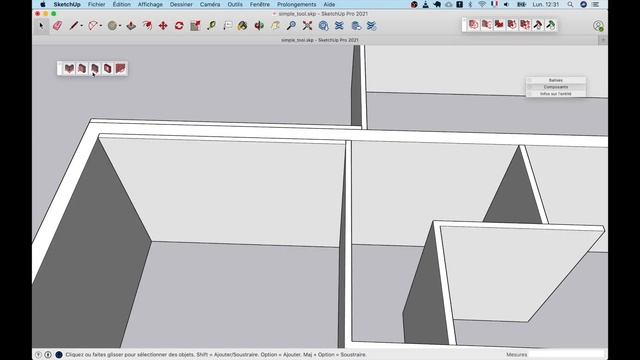This screenshot has width=640, height=360.
Task: Open the Caméra menu
Action: click(x=210, y=4)
